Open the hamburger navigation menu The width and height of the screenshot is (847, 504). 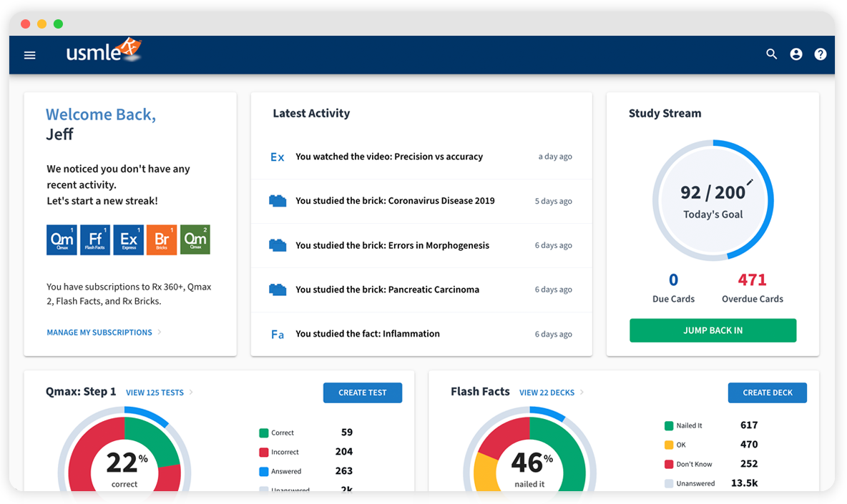click(x=30, y=55)
